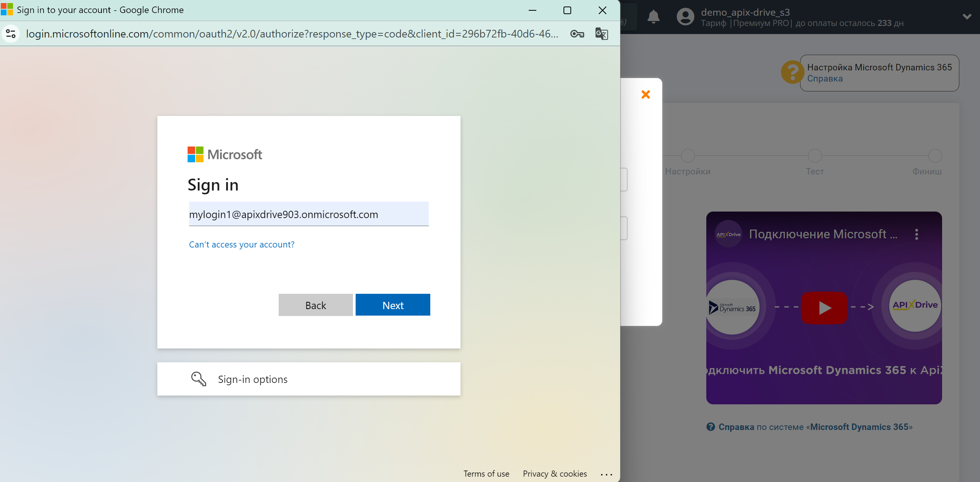Open the more options ellipsis in the page footer
This screenshot has height=482, width=980.
coord(606,474)
